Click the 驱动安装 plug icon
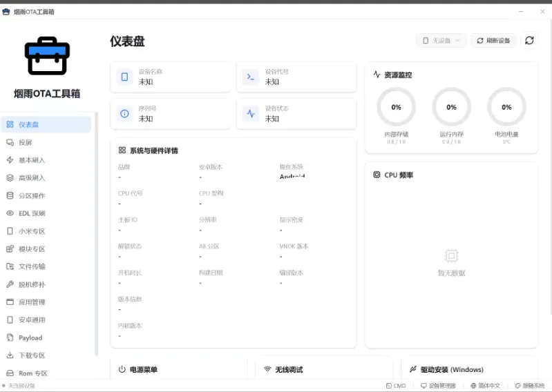 pos(413,369)
